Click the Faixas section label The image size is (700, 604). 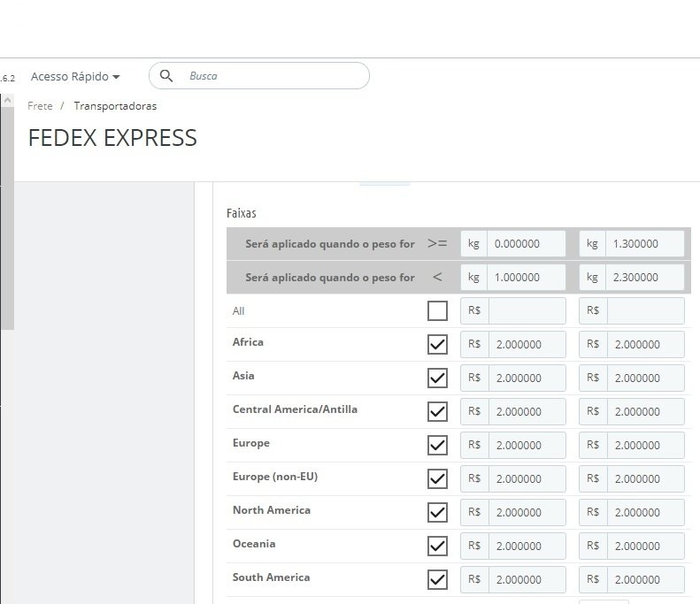[242, 213]
